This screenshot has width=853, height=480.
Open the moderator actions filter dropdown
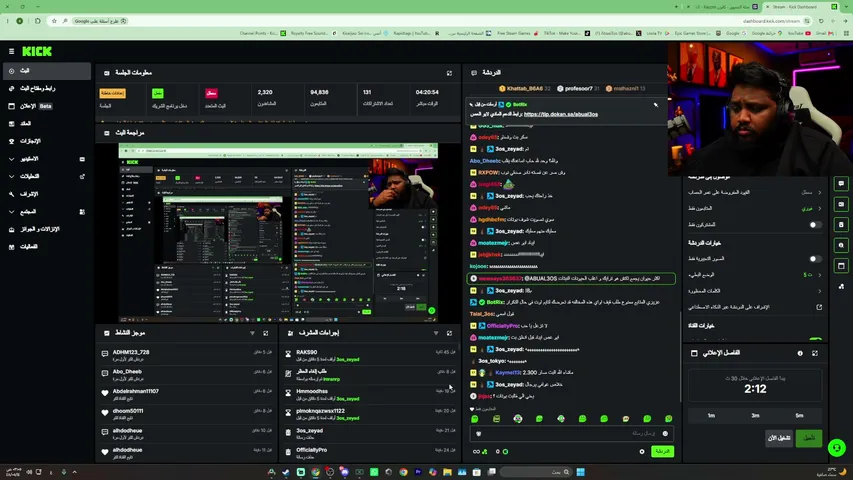coord(436,333)
